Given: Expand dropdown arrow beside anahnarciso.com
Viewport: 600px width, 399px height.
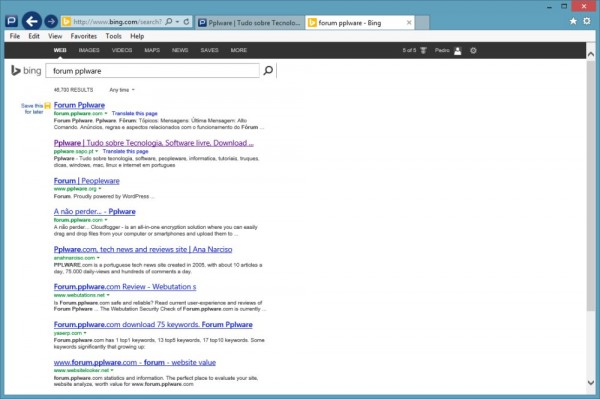Looking at the screenshot, I should point(98,258).
